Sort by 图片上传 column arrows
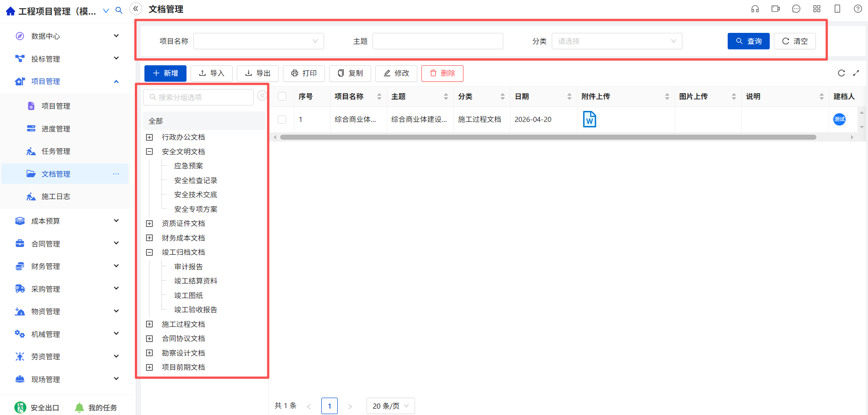The image size is (868, 415). [x=734, y=96]
